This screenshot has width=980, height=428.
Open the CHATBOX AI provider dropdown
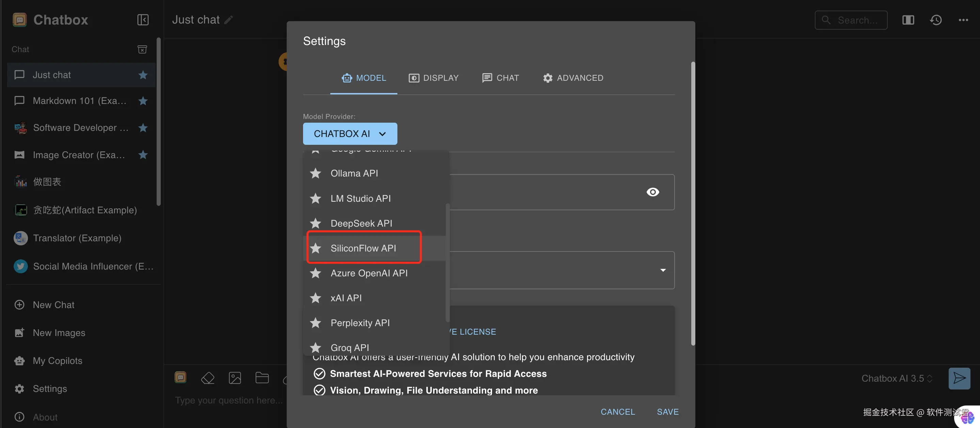point(350,134)
